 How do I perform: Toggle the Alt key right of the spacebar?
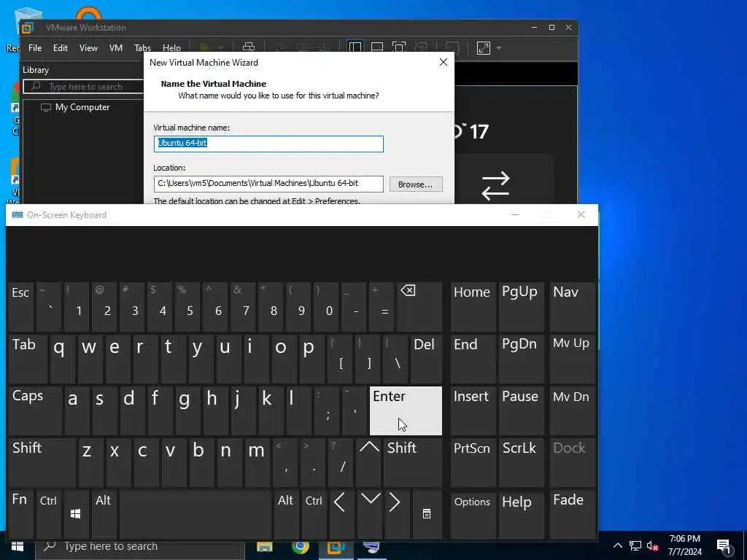(x=286, y=514)
